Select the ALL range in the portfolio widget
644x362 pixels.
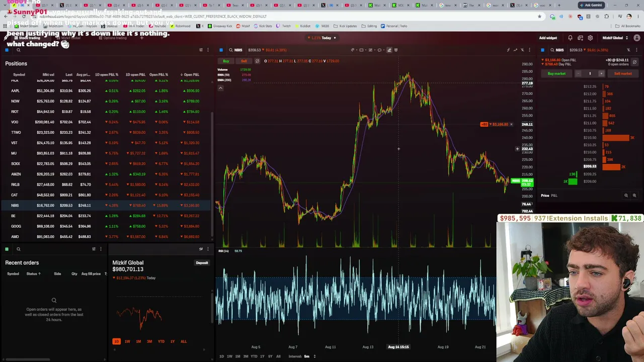pyautogui.click(x=184, y=341)
